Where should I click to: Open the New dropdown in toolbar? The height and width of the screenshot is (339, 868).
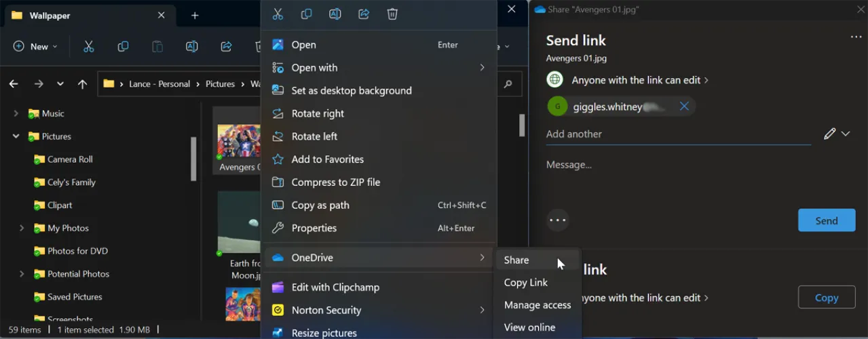[x=35, y=47]
